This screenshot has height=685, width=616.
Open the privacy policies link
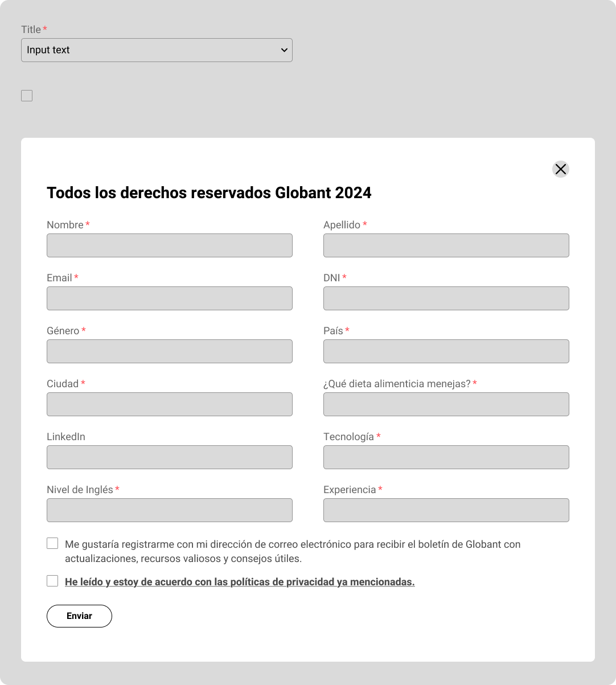click(240, 582)
